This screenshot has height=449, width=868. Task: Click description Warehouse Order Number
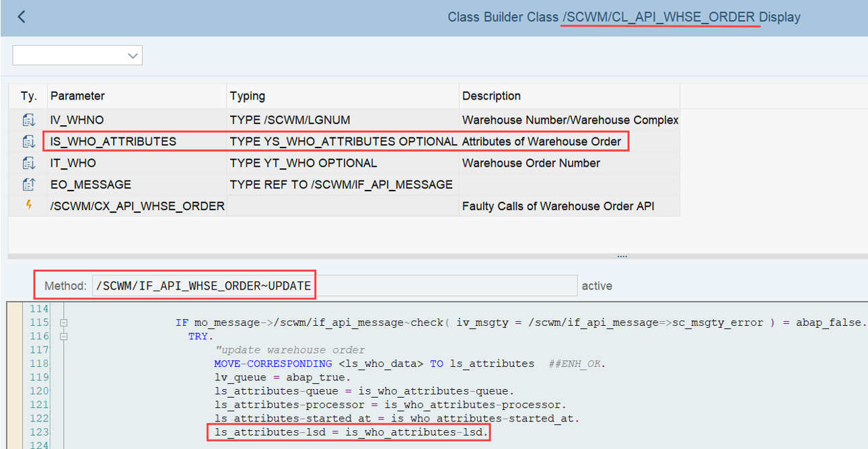coord(569,163)
